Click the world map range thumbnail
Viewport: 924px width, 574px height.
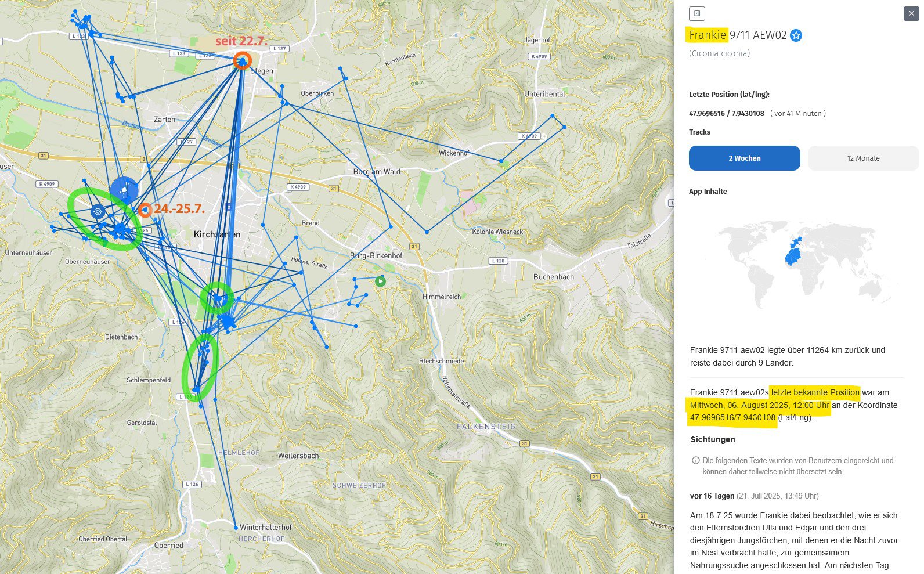click(804, 264)
